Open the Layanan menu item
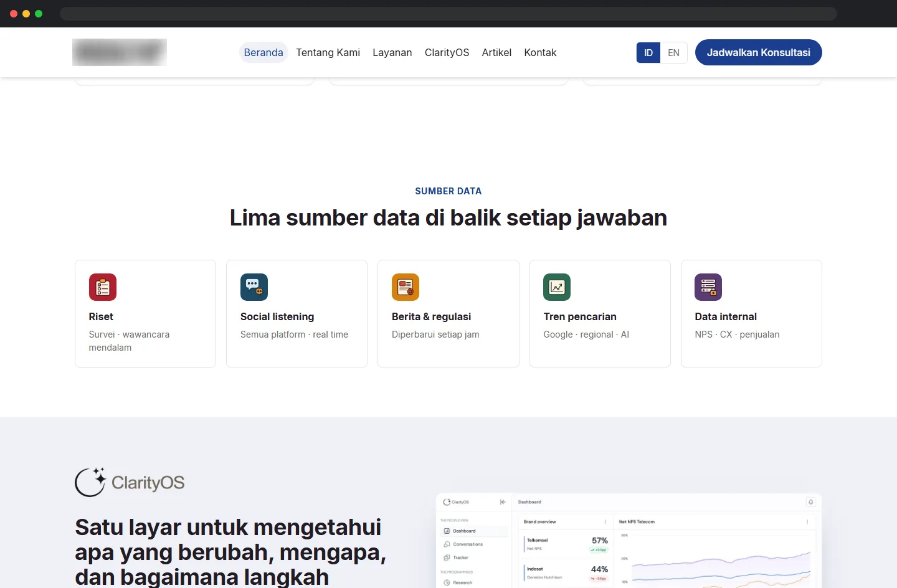The width and height of the screenshot is (897, 588). point(392,52)
